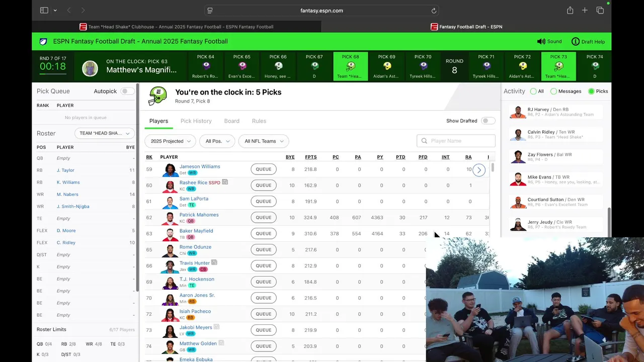644x362 pixels.
Task: Click the address bar fantasy.espn.com
Action: tap(321, 11)
